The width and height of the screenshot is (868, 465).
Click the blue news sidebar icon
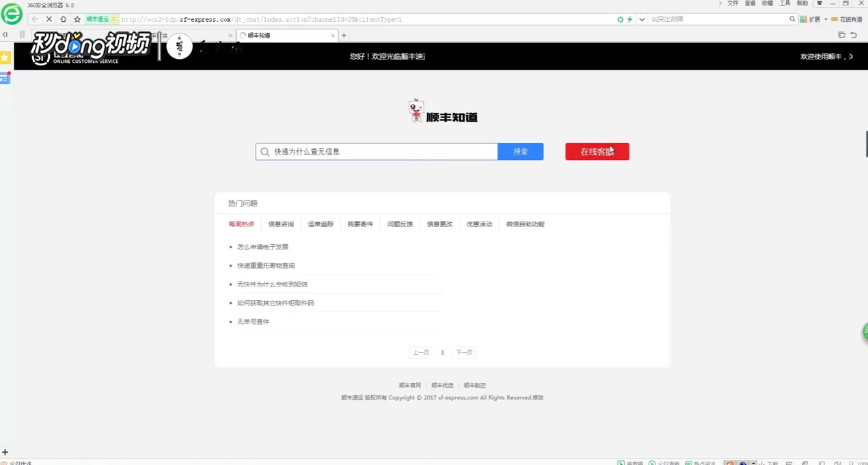coord(5,78)
